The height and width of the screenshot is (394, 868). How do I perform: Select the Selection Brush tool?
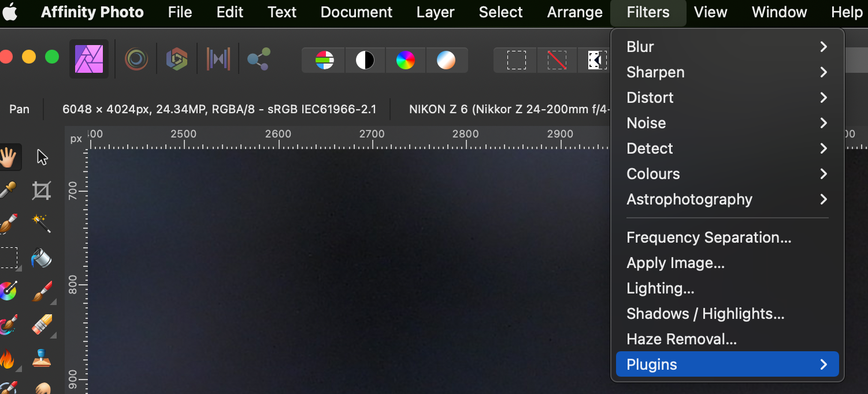point(8,223)
